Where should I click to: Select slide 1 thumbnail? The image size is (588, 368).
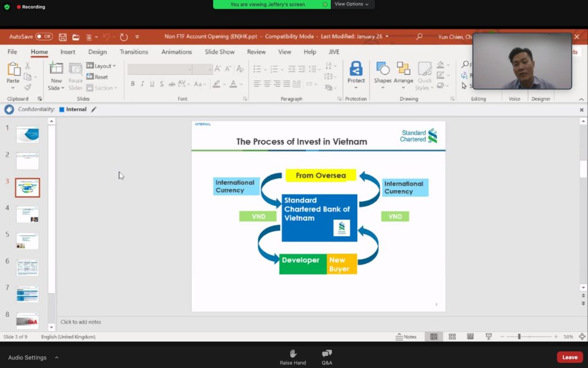click(28, 135)
